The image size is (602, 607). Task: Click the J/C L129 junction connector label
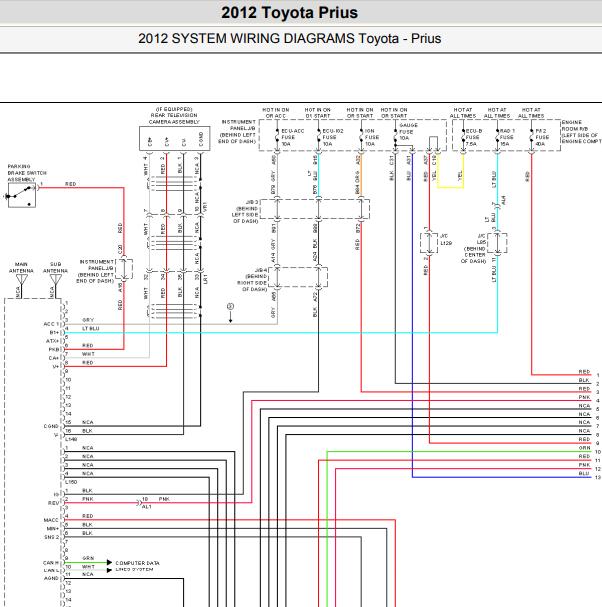446,240
